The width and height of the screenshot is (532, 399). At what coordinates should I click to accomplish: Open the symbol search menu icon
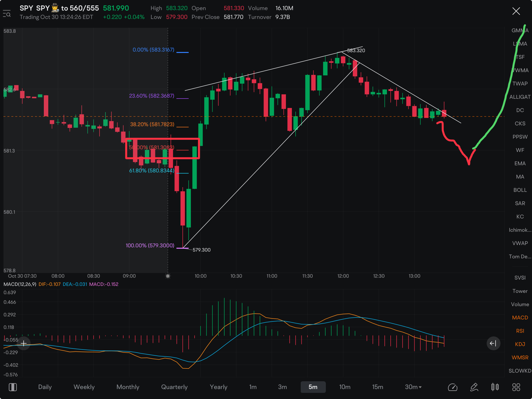click(7, 13)
